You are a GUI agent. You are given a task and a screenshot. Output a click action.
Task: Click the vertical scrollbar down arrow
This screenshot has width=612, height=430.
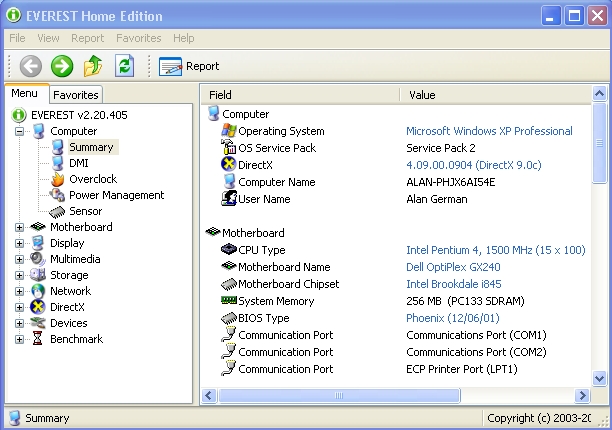coord(599,378)
